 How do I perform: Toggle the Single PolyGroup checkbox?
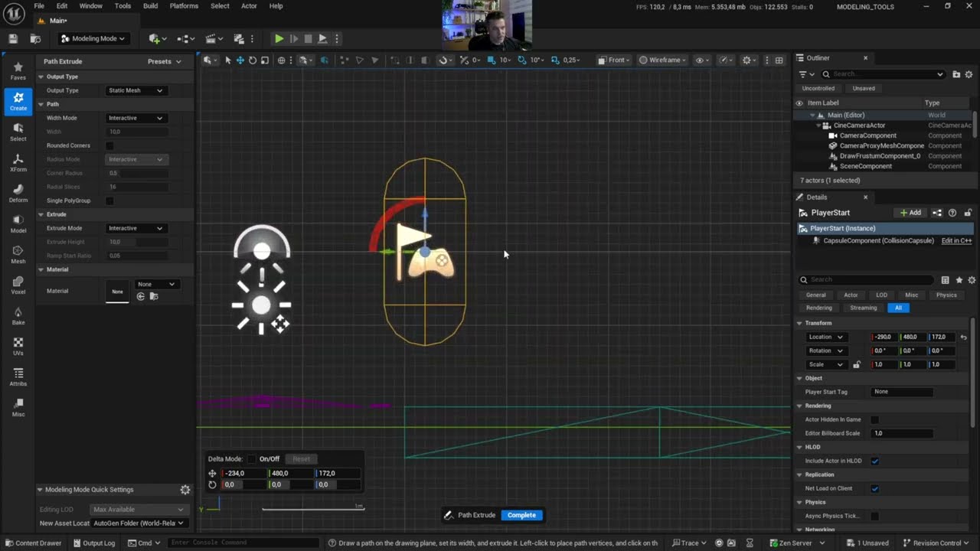click(109, 201)
